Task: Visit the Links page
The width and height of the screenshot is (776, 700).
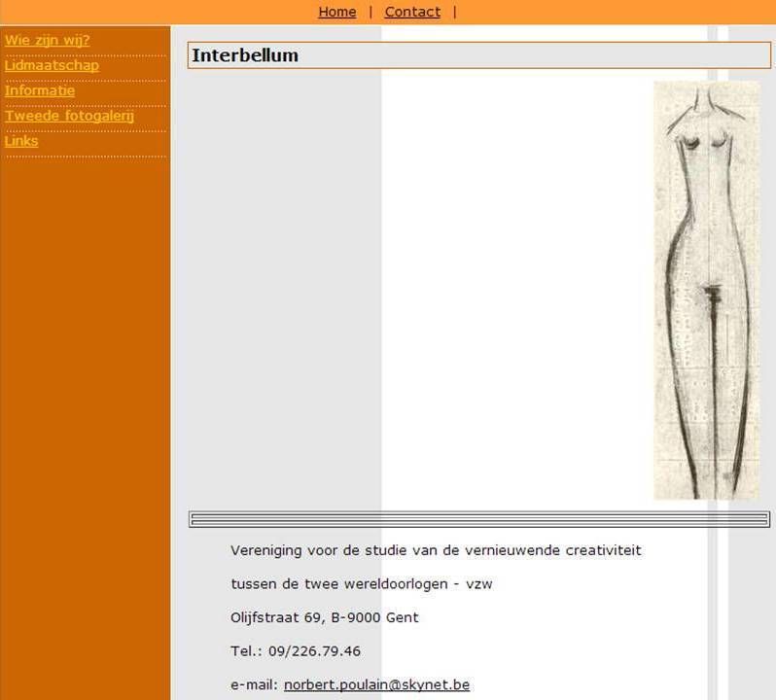Action: (x=21, y=141)
